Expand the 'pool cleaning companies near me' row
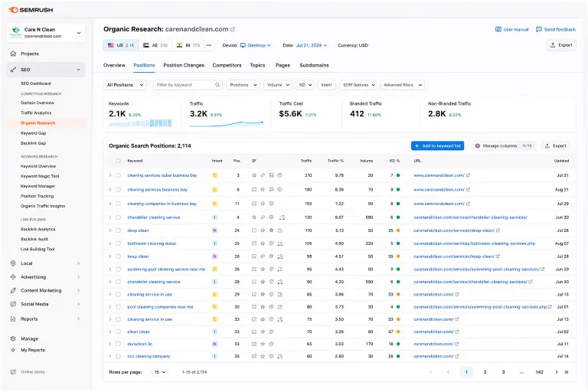The image size is (588, 392). [x=110, y=307]
